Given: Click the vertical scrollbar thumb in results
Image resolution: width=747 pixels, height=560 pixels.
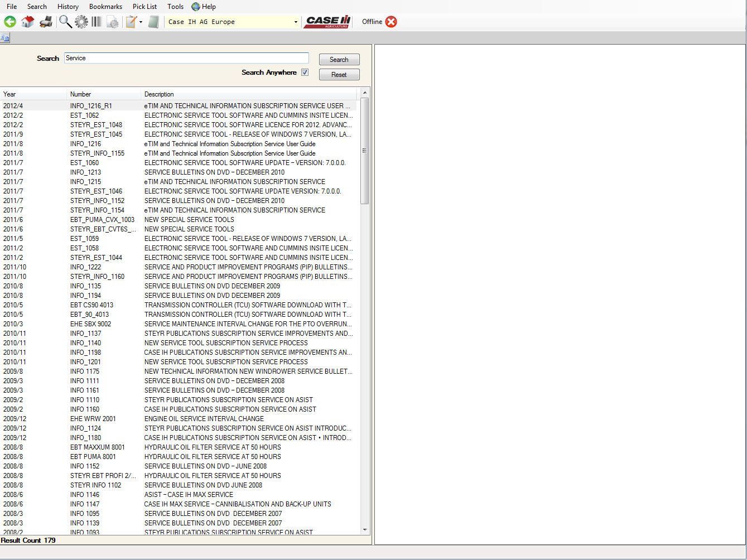Looking at the screenshot, I should pos(365,151).
